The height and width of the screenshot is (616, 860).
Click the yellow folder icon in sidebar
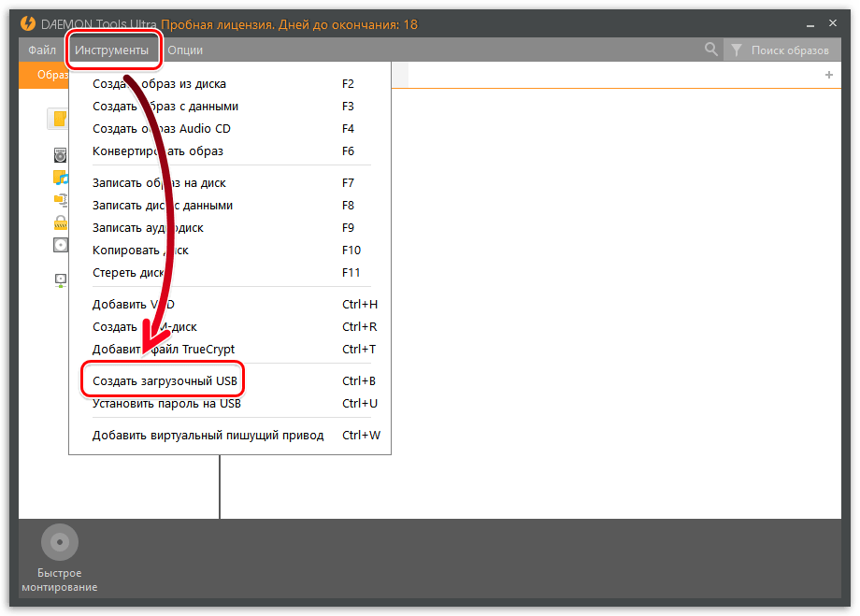pyautogui.click(x=60, y=119)
